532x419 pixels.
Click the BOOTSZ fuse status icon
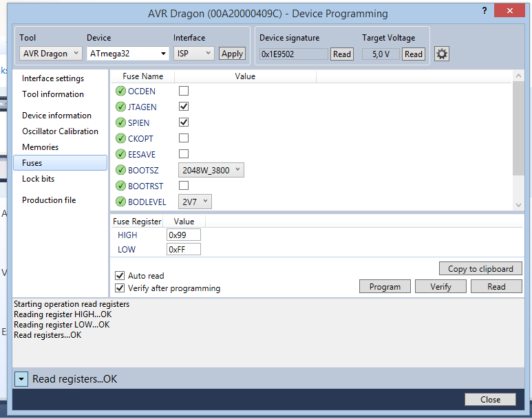tap(120, 170)
